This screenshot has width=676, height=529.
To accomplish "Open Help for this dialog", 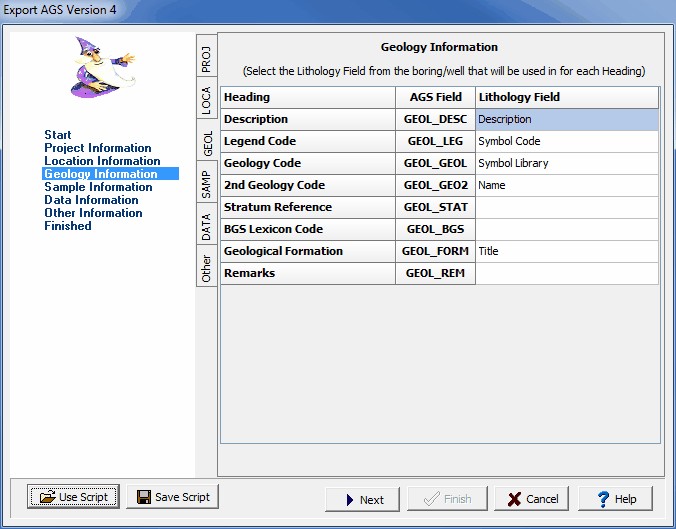I will click(x=614, y=499).
